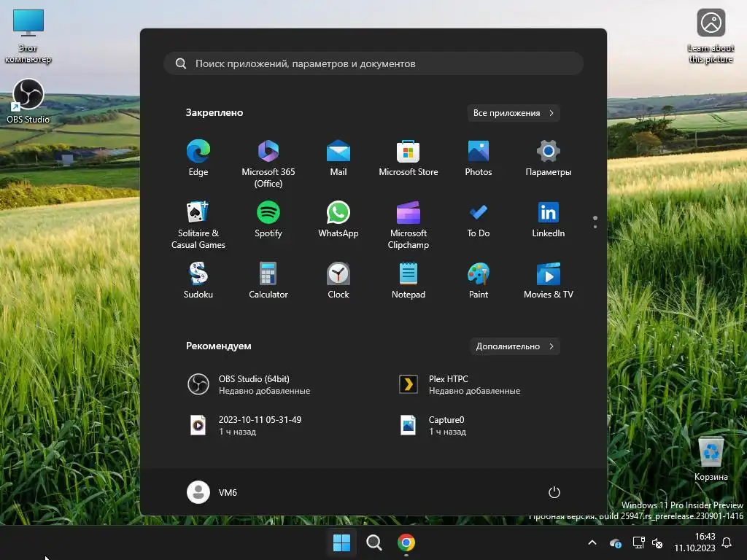Open Google Chrome from taskbar

coord(406,542)
